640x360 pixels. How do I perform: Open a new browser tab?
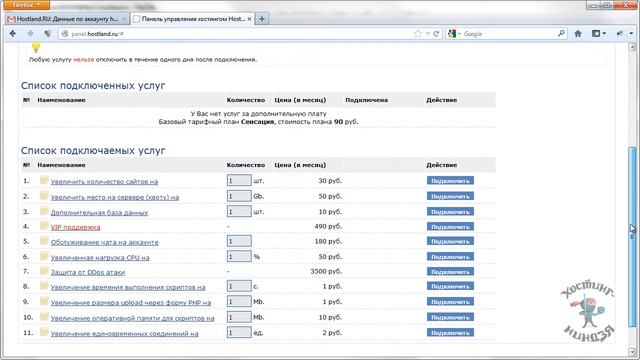(x=262, y=19)
